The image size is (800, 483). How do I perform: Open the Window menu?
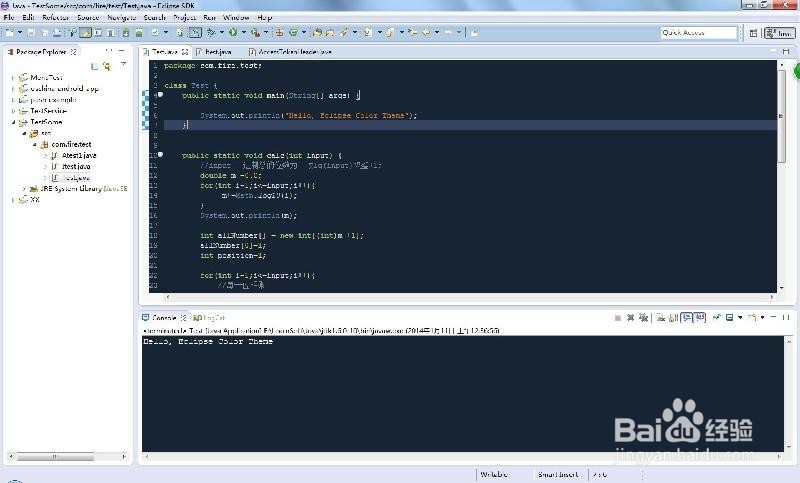pyautogui.click(x=236, y=17)
